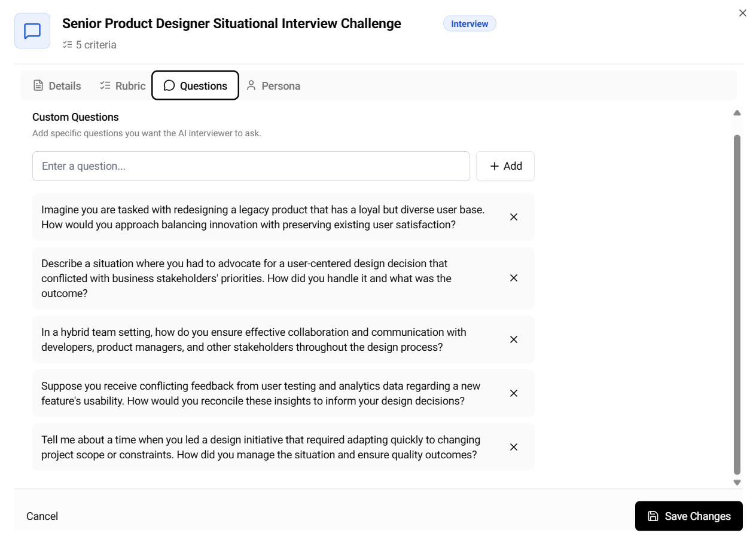
Task: Click Cancel to discard changes
Action: pyautogui.click(x=42, y=516)
